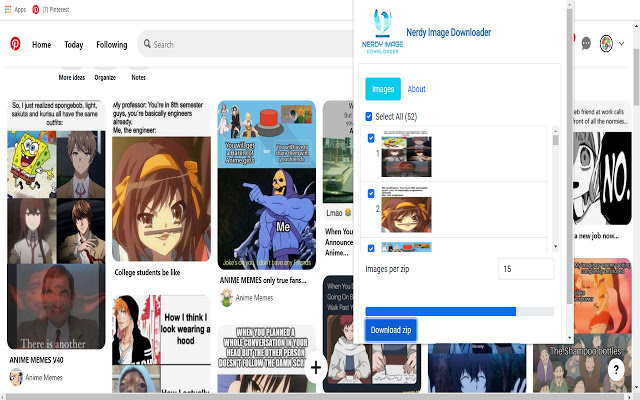Screen dimensions: 640x400
Task: Click 'Anime Memes' name under ANIME MEMES V40
Action: 44,378
